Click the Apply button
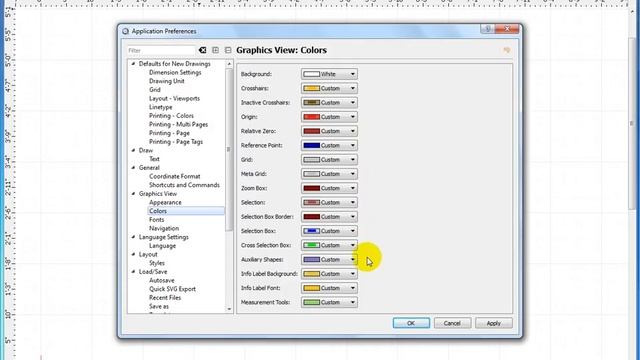This screenshot has width=640, height=360. [493, 323]
